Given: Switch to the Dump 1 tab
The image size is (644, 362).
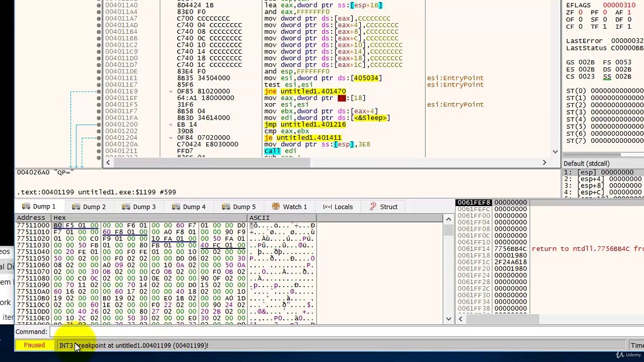Looking at the screenshot, I should [x=38, y=207].
